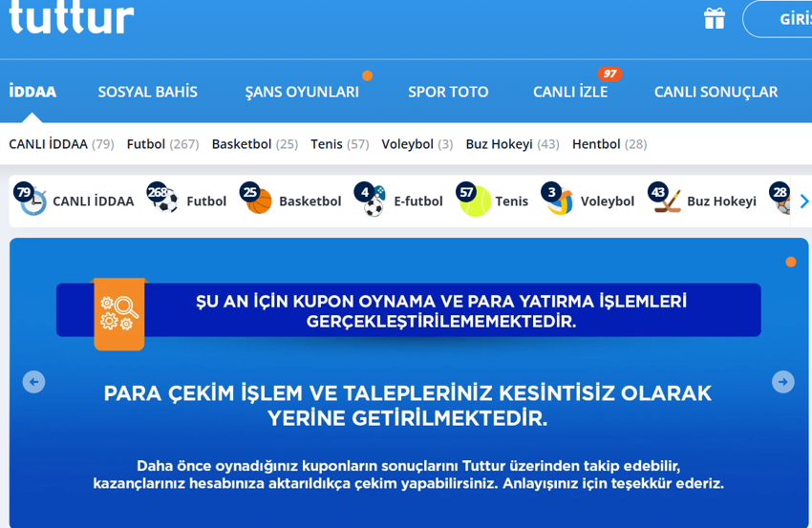Open the SPOR TOTO tab
The image size is (812, 528).
click(448, 92)
